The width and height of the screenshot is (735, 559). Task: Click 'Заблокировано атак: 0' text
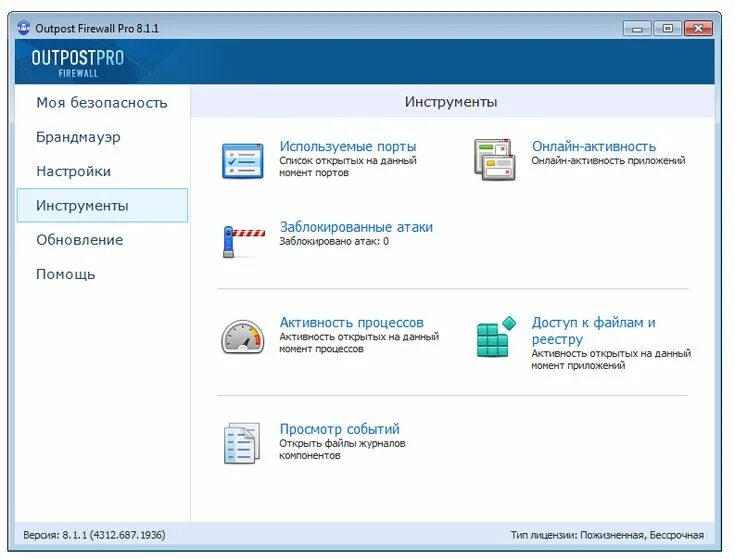pyautogui.click(x=334, y=241)
